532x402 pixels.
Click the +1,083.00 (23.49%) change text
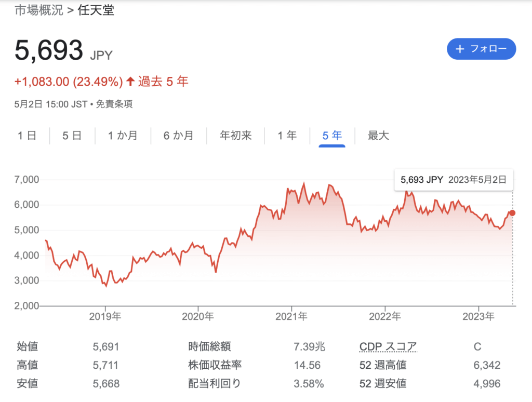69,82
